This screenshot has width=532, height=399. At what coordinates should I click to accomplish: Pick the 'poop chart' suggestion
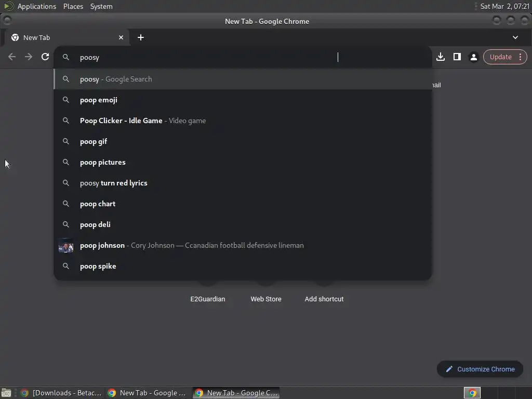(243, 204)
